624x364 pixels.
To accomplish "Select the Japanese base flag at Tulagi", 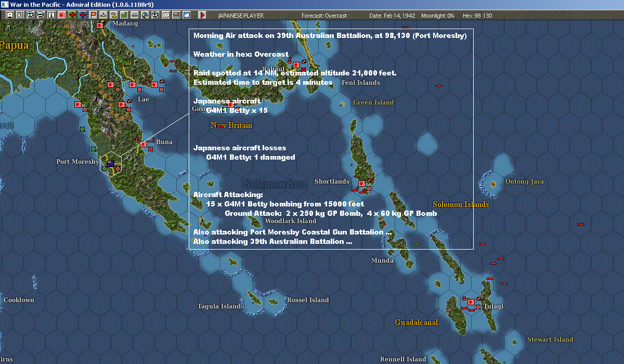I will point(471,302).
